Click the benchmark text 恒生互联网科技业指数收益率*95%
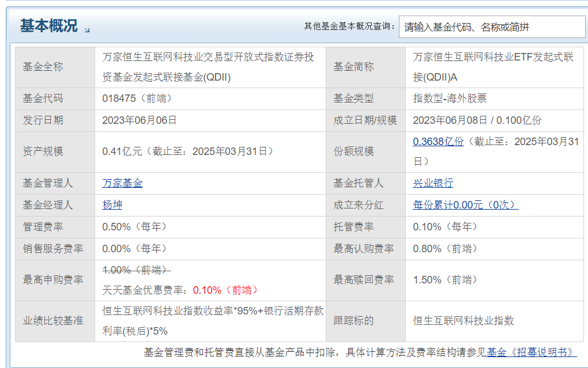Image resolution: width=588 pixels, height=368 pixels. [x=180, y=311]
